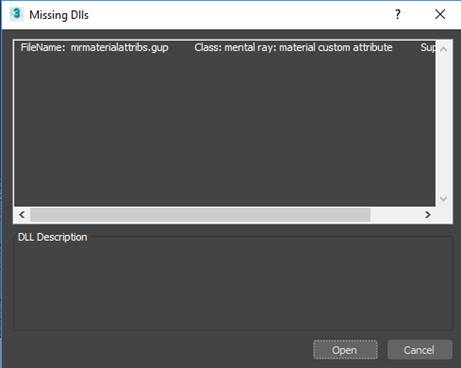
Task: Click inside the empty DLL Description box
Action: (233, 287)
